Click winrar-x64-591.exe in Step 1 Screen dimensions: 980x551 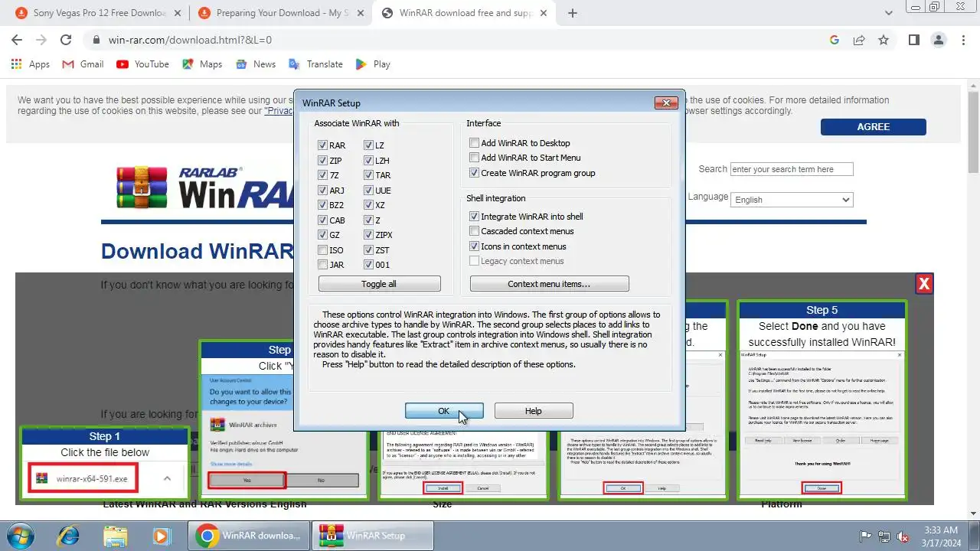[x=83, y=479]
